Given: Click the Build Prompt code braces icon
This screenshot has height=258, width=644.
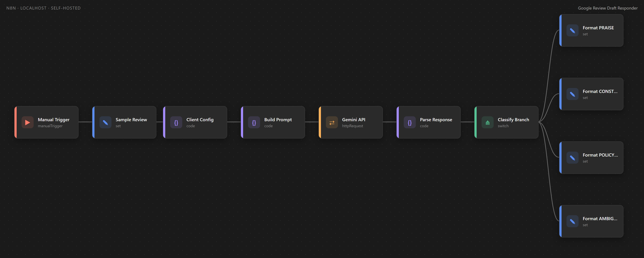Looking at the screenshot, I should point(254,122).
